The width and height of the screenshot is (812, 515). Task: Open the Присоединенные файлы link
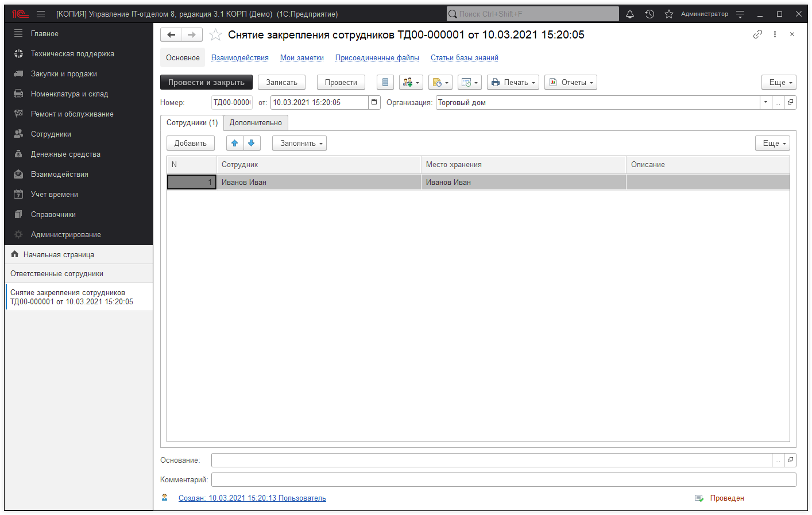point(377,58)
